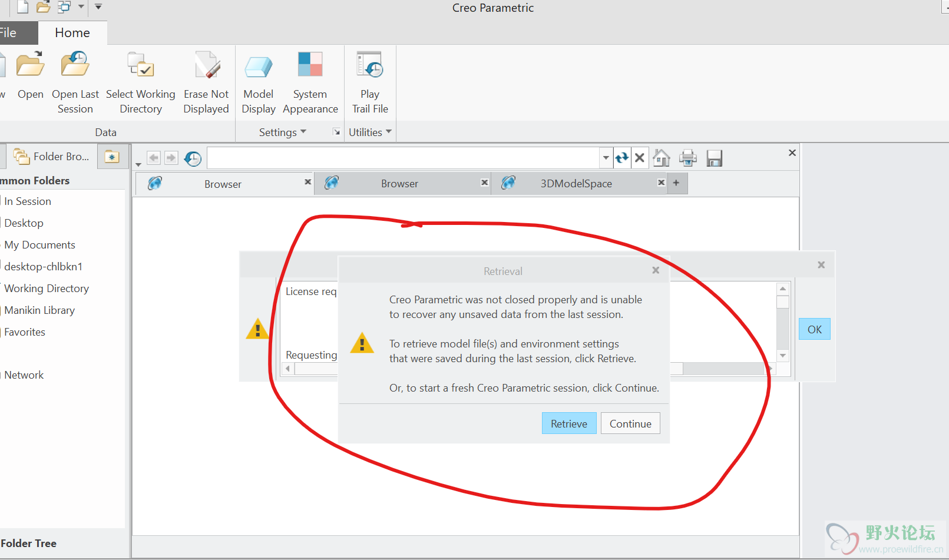Add a new browser tab

[x=676, y=183]
